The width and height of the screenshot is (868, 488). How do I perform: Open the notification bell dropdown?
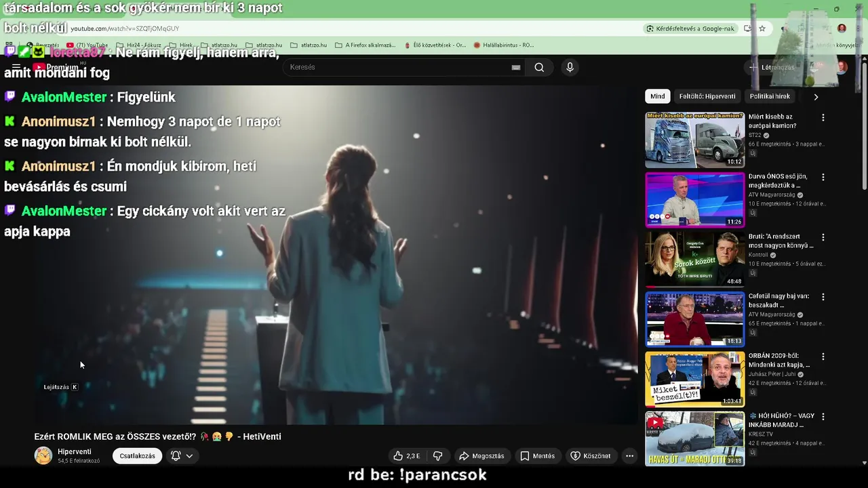point(182,456)
